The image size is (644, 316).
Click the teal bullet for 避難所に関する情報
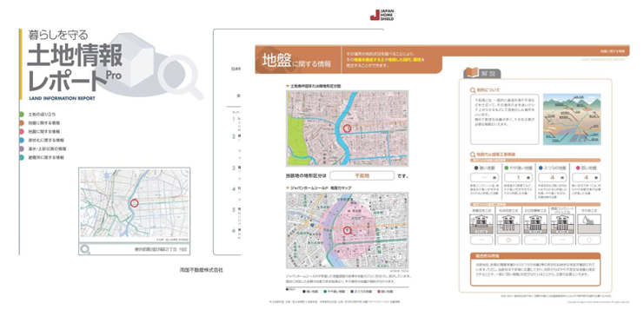click(x=22, y=157)
